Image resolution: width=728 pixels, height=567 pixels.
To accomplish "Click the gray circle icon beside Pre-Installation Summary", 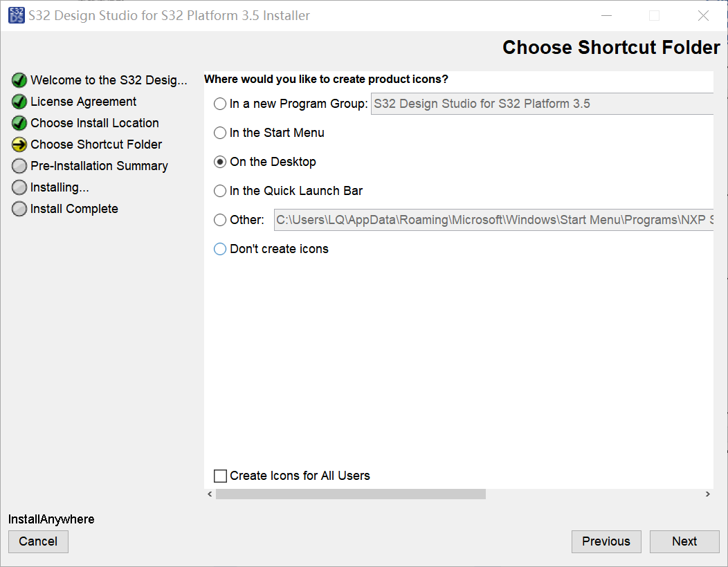I will click(x=19, y=166).
